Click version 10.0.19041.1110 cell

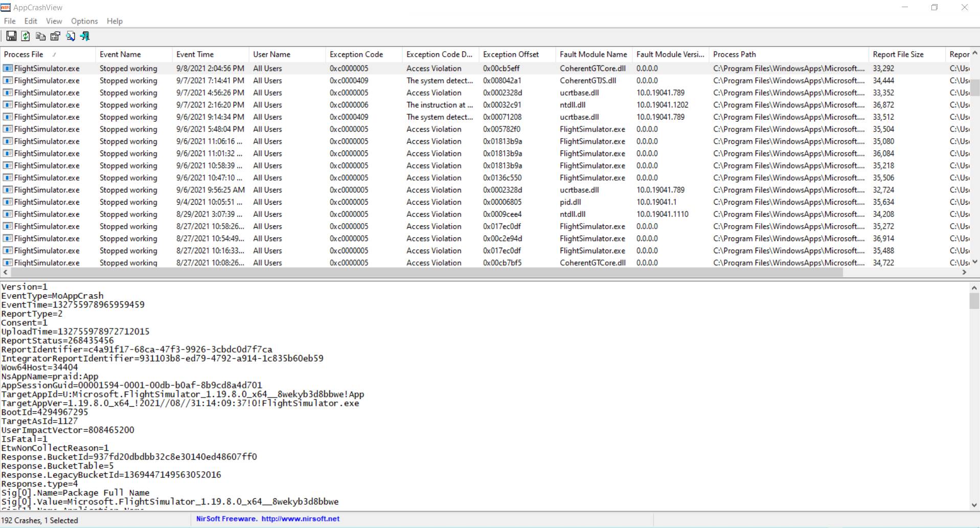[x=663, y=214]
